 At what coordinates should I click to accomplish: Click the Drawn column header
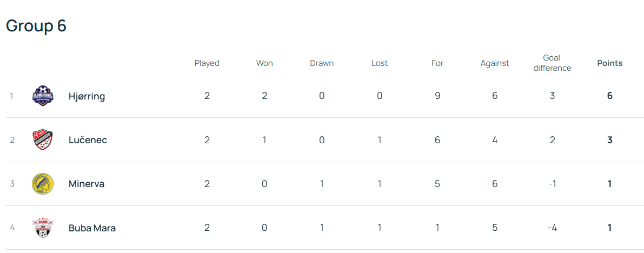click(x=322, y=63)
